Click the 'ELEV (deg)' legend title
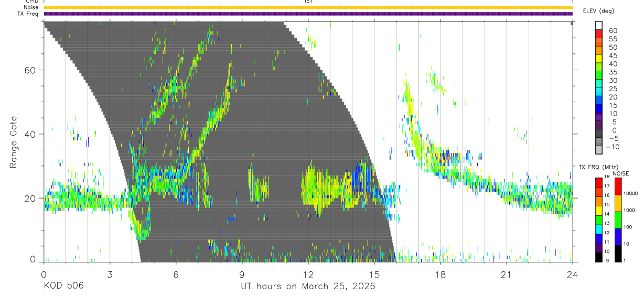Screen dimensions: 644x297 [598, 11]
